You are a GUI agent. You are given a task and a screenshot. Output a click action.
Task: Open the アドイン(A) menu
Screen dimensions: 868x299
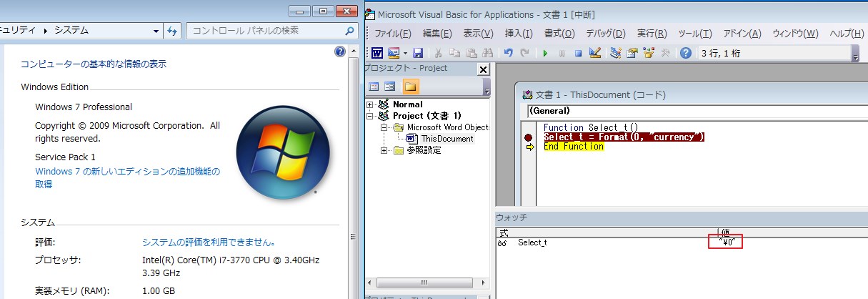[x=742, y=34]
